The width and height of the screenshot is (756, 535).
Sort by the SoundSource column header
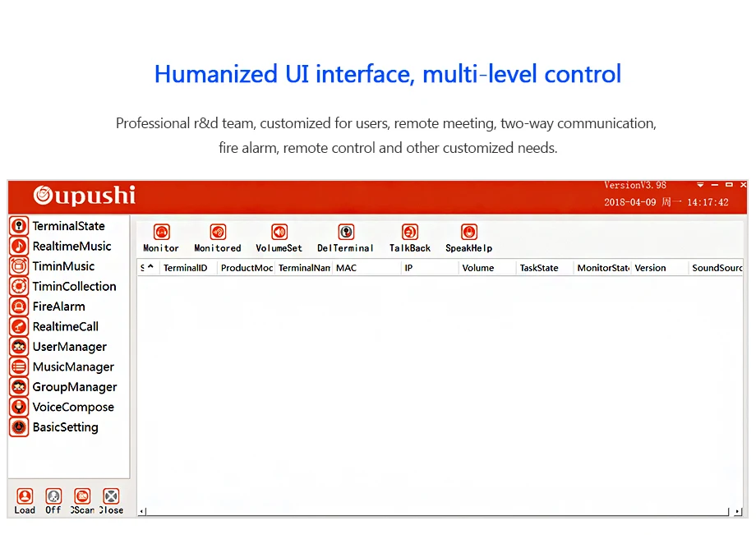coord(717,268)
